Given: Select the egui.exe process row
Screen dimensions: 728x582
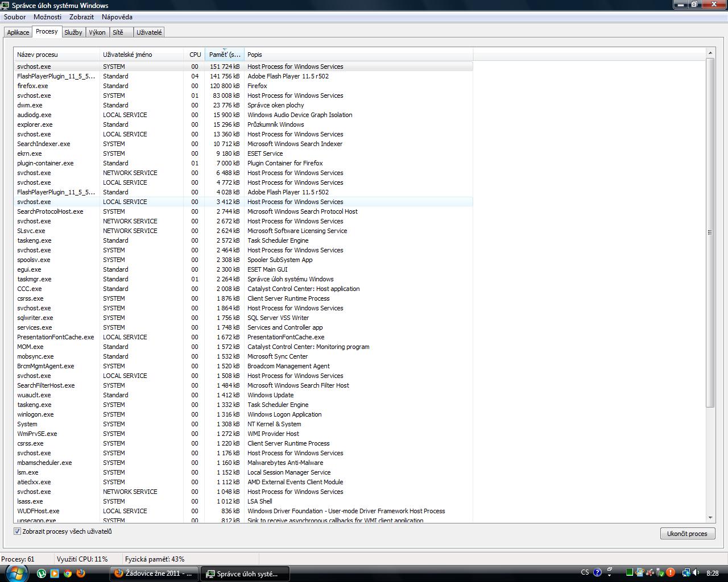Looking at the screenshot, I should coord(243,269).
